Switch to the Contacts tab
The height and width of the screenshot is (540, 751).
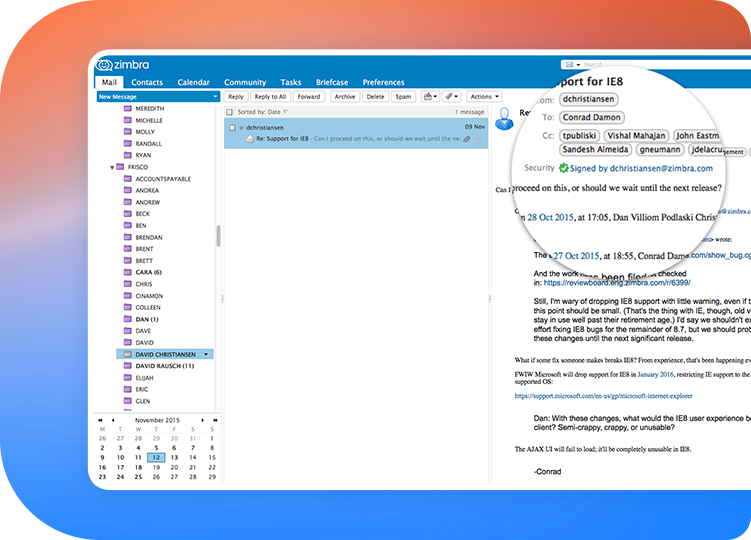click(x=147, y=82)
